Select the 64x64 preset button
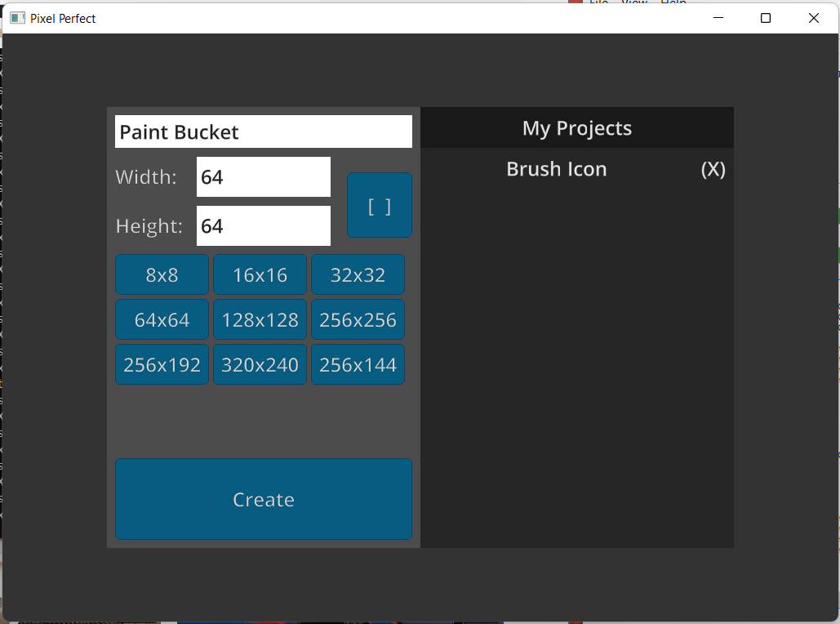The width and height of the screenshot is (840, 624). [x=162, y=319]
